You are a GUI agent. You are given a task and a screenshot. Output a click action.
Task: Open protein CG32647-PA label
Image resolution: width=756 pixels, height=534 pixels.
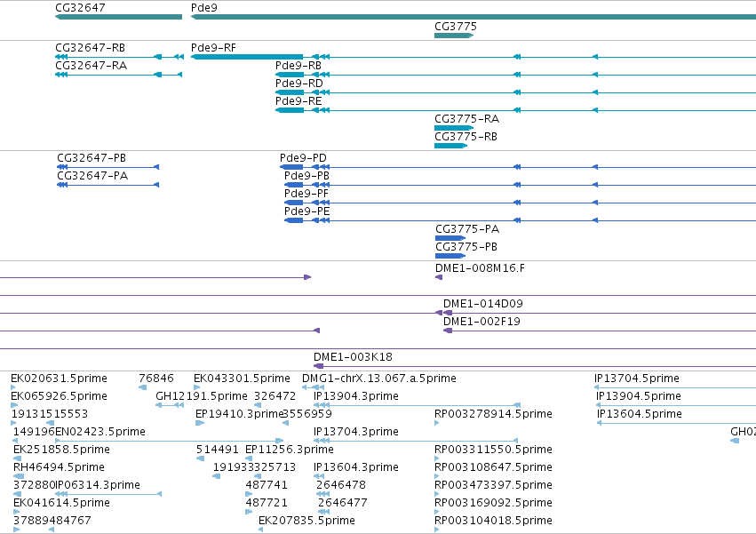92,176
